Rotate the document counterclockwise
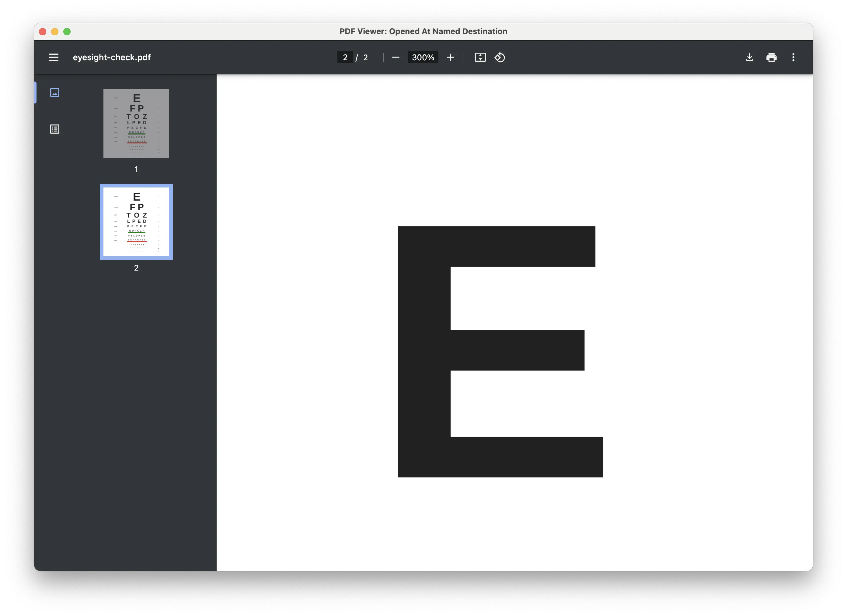The width and height of the screenshot is (847, 616). 500,57
